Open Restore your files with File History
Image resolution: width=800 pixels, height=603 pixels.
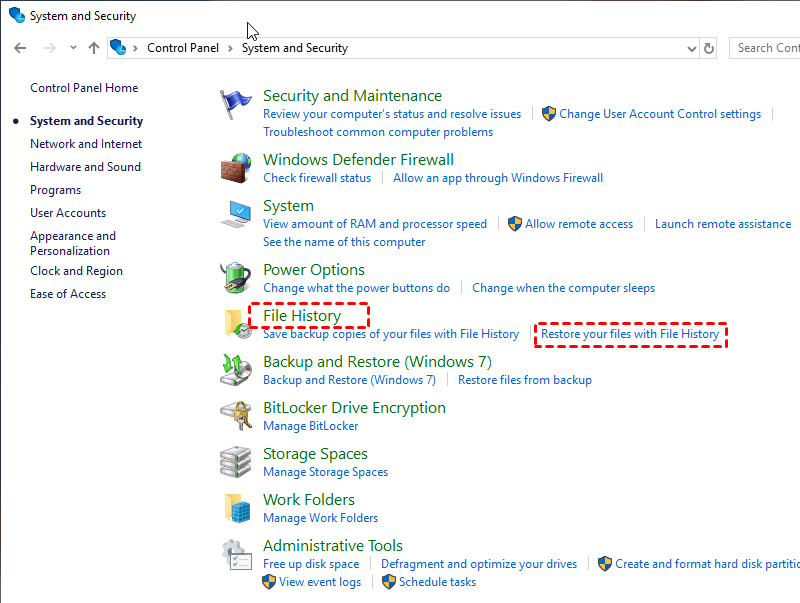(x=630, y=334)
